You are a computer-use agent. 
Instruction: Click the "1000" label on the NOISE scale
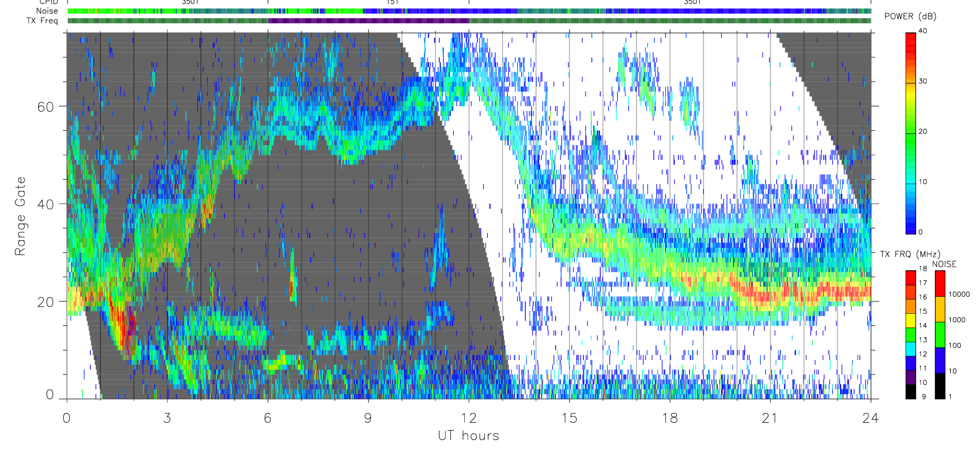coord(957,320)
